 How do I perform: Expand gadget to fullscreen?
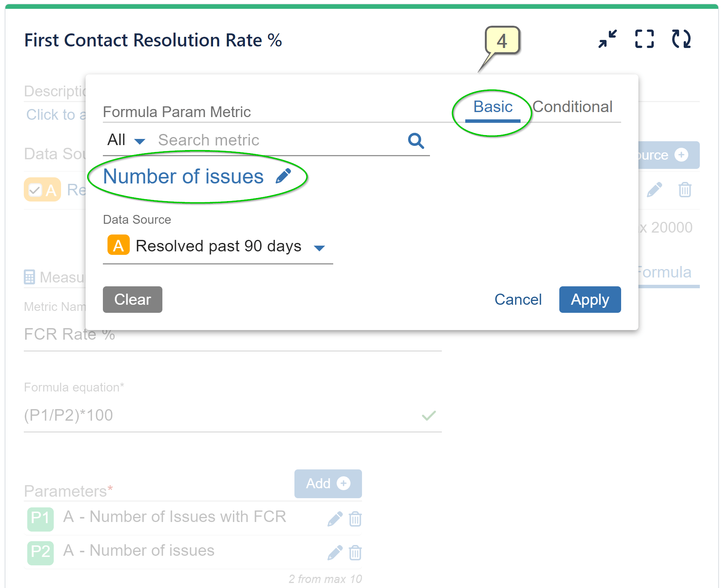644,38
